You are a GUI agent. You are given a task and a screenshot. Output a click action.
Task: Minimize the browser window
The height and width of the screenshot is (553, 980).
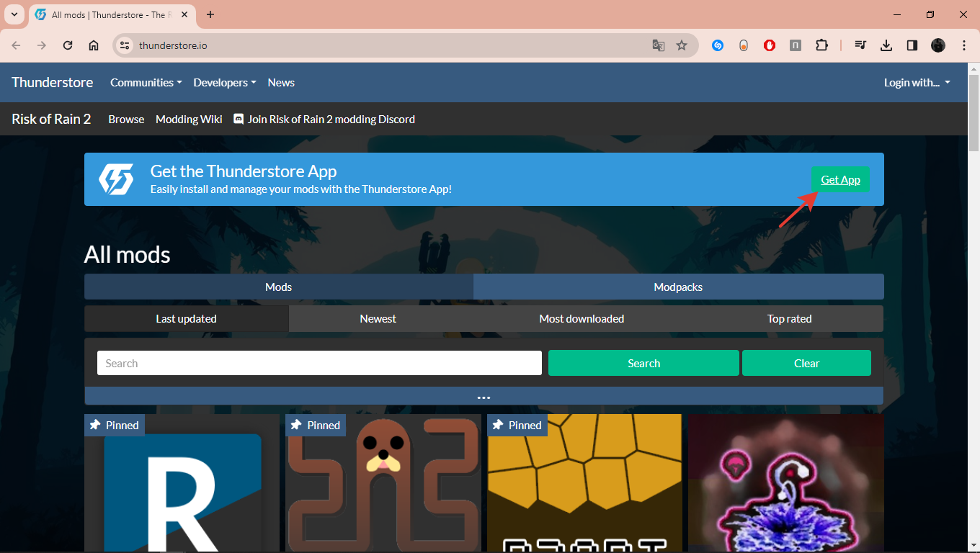[897, 14]
